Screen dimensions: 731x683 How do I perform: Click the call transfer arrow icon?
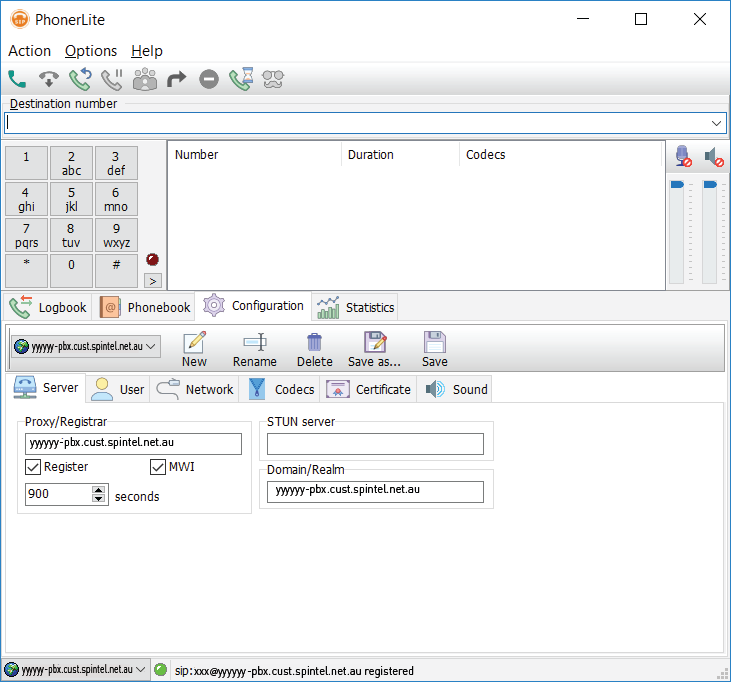click(x=177, y=79)
